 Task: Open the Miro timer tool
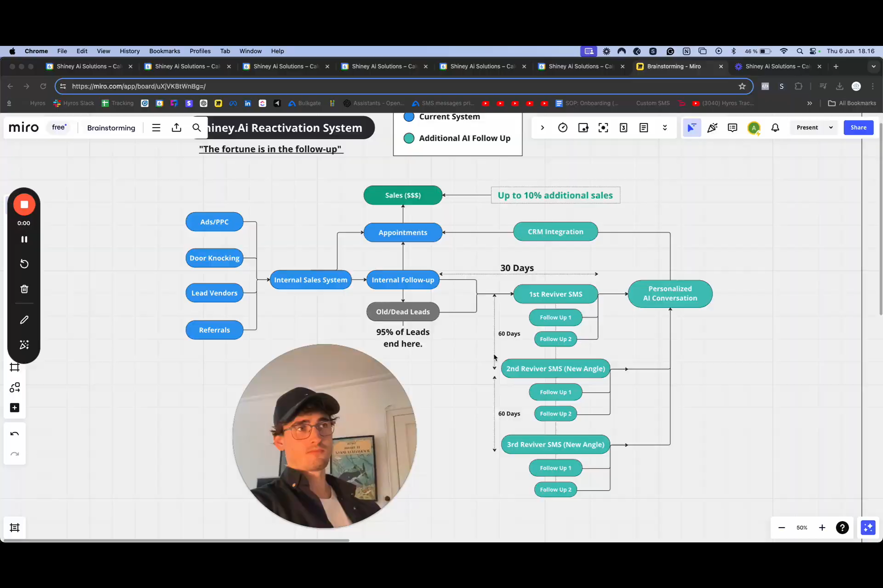point(563,127)
